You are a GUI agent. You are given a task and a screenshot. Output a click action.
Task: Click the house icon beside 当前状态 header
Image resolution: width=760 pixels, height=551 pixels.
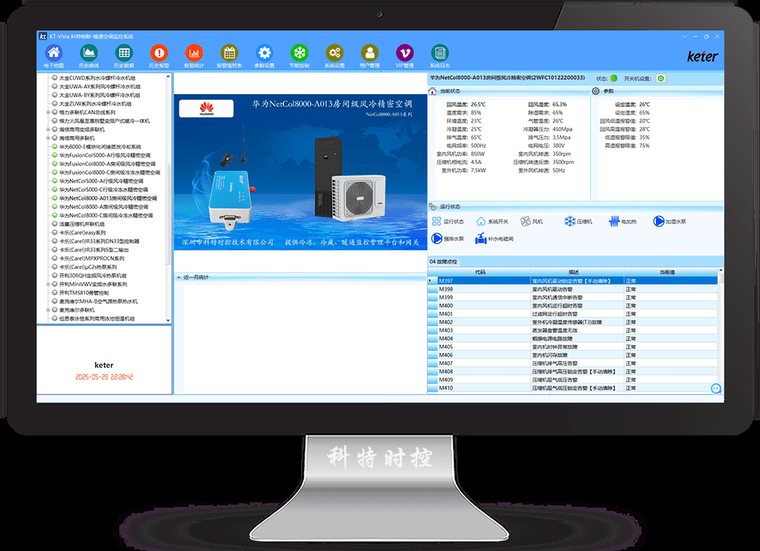(433, 91)
